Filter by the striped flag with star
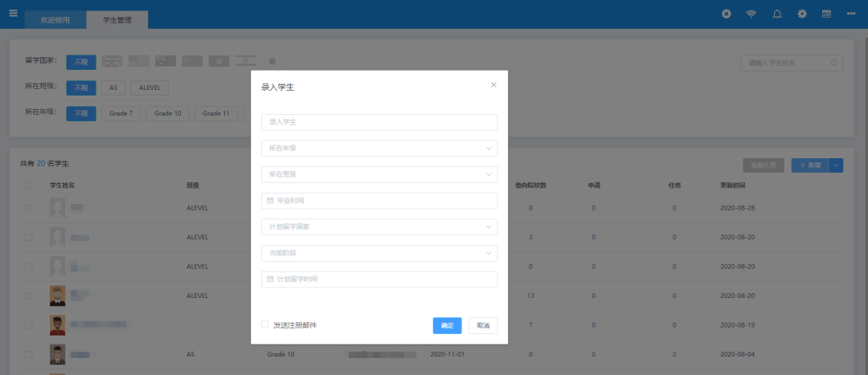The image size is (868, 375). (x=246, y=61)
